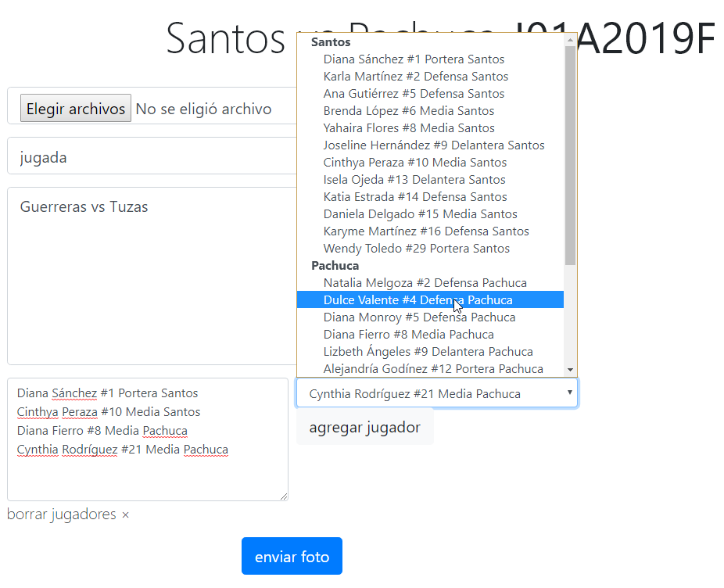Pick highlighted Dulce Valente #4 Defensa Pachuca

pos(430,299)
